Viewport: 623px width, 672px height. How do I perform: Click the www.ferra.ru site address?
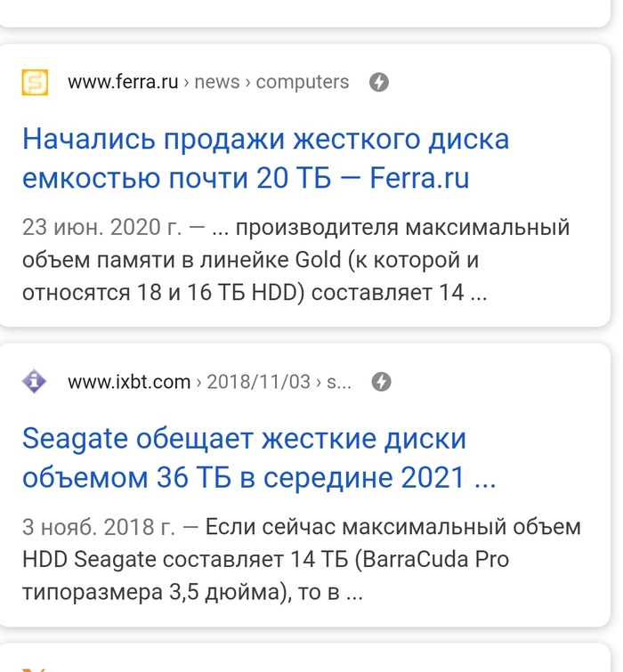click(122, 83)
